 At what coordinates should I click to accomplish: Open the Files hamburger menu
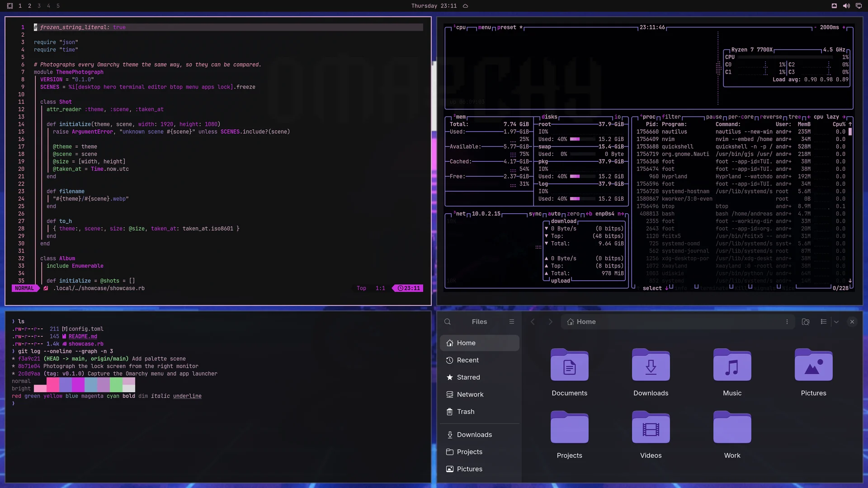(511, 322)
